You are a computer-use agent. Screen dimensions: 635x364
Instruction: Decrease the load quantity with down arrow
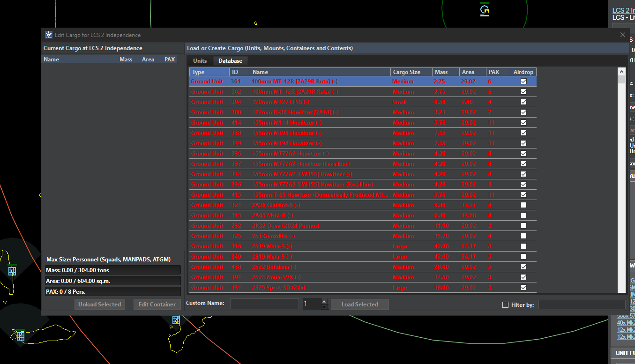click(x=324, y=307)
